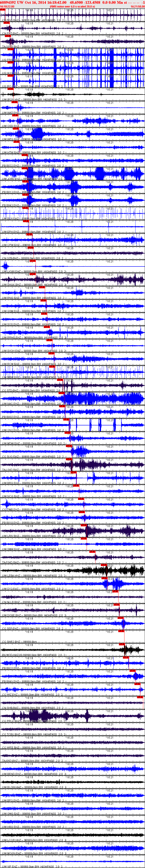
Task: Click the red pick marker on the UW LEBA trace
Action: tap(104, 564)
